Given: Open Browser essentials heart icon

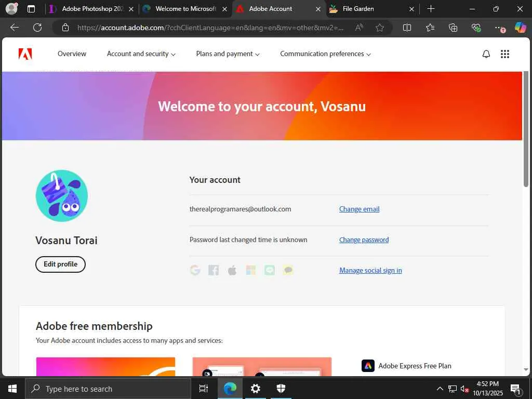Looking at the screenshot, I should pyautogui.click(x=476, y=28).
